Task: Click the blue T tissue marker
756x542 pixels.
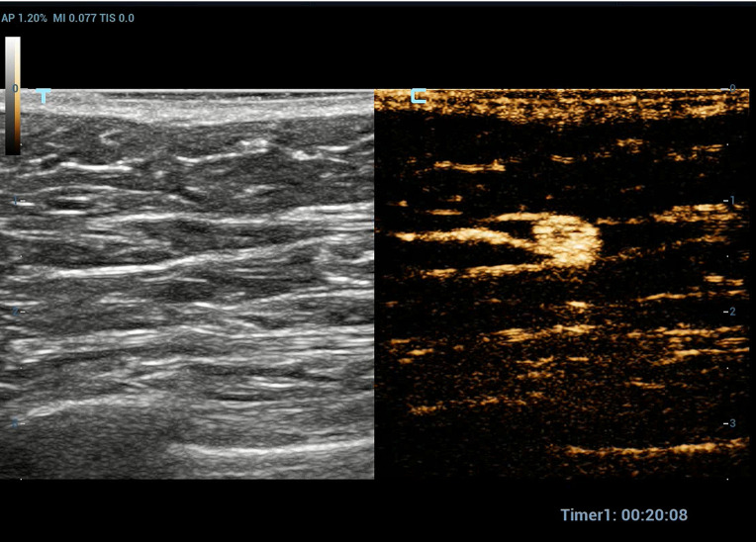Action: coord(44,96)
